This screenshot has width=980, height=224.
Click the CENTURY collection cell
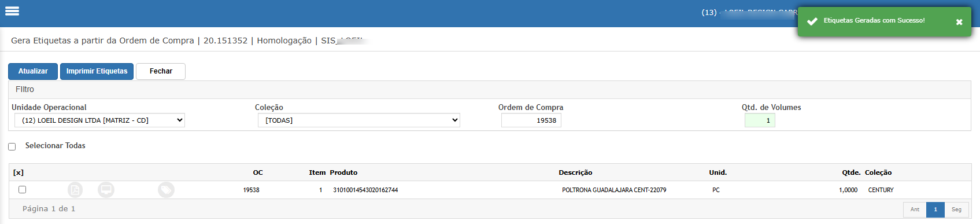point(881,190)
